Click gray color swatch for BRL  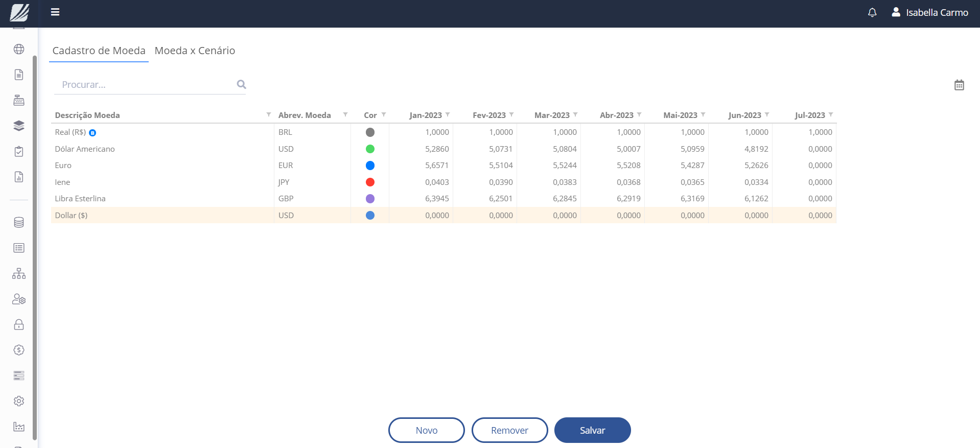click(x=370, y=132)
